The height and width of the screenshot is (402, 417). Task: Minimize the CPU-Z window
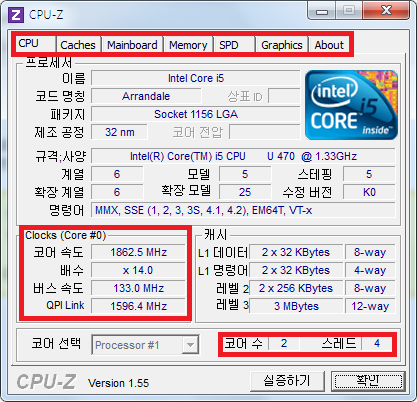(x=322, y=11)
